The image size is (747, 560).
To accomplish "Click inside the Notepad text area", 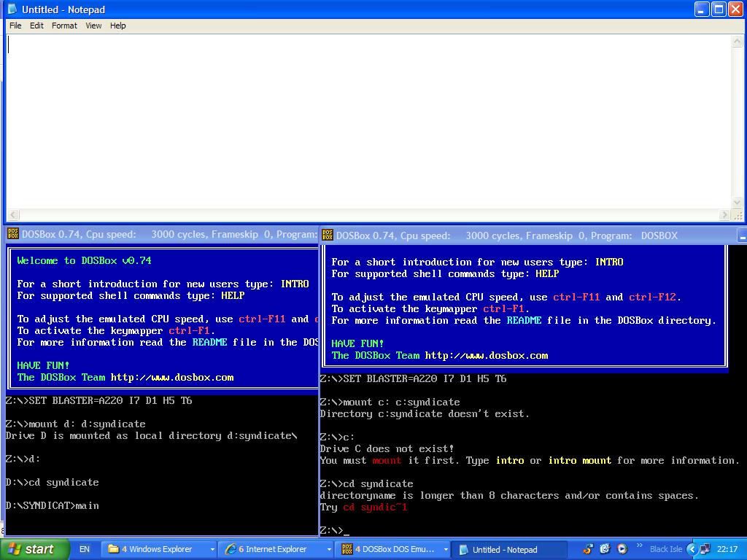I will pyautogui.click(x=367, y=122).
